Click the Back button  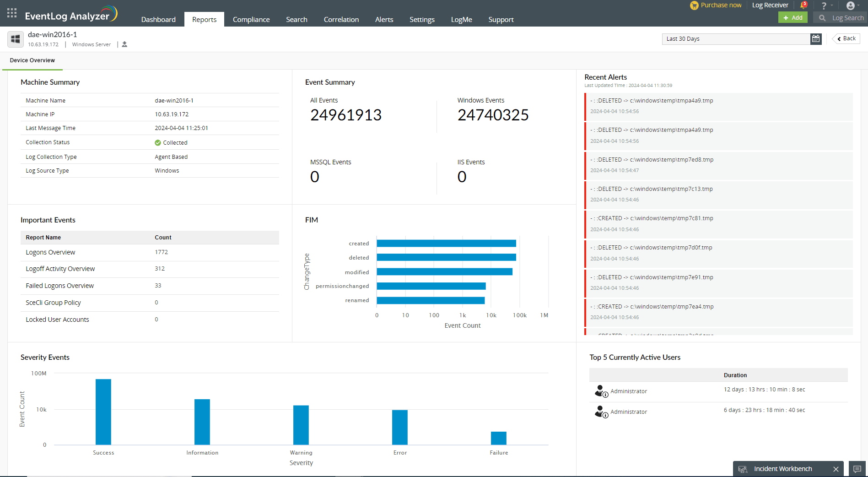click(846, 39)
